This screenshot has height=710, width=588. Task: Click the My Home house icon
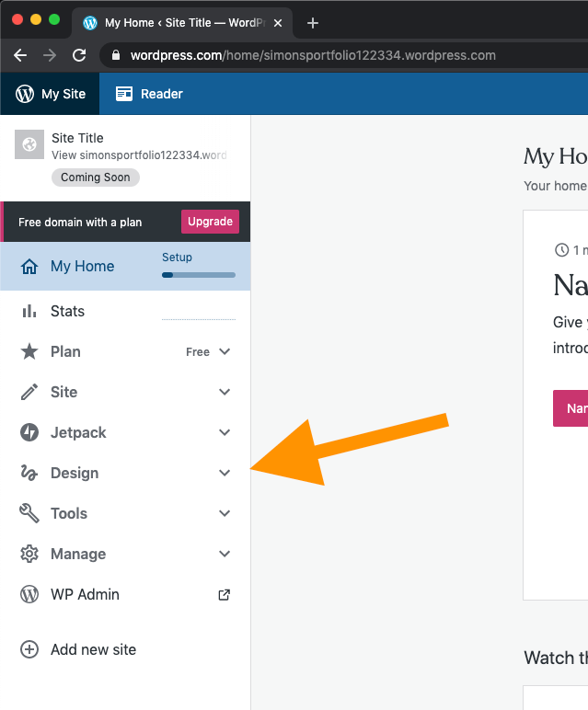(29, 267)
